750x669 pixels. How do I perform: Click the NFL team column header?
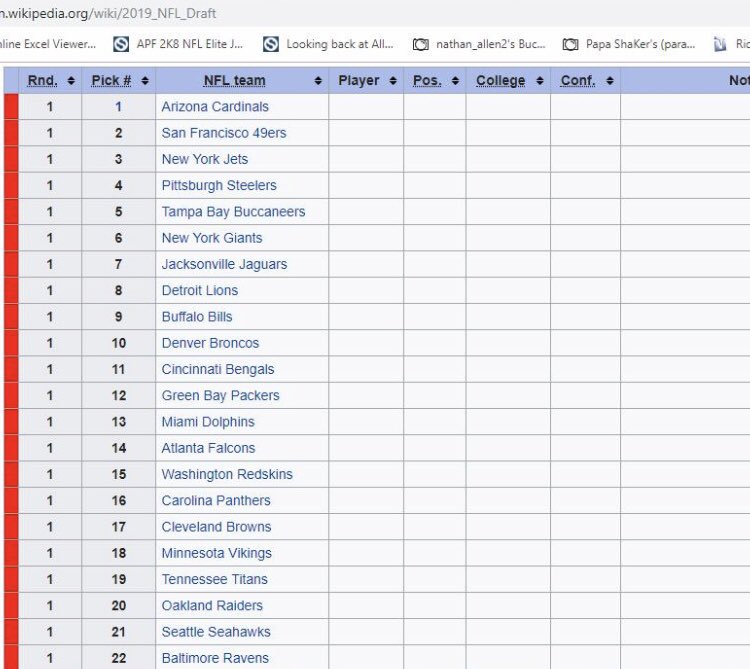click(x=242, y=81)
